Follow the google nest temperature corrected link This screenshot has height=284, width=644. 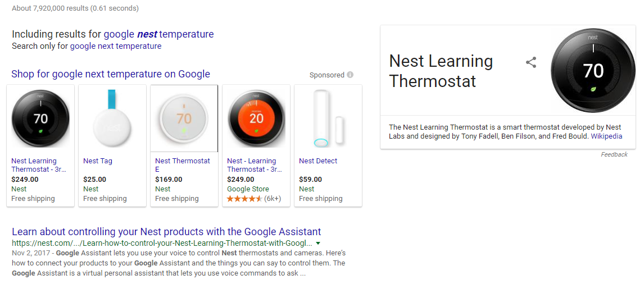158,34
